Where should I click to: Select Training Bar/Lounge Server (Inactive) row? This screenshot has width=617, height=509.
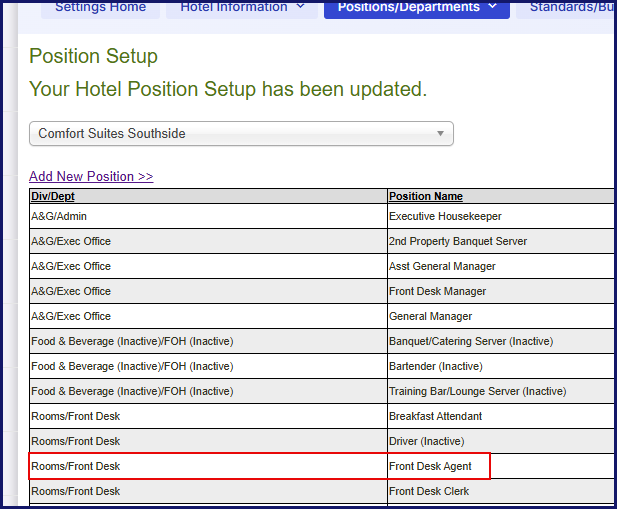pos(477,391)
